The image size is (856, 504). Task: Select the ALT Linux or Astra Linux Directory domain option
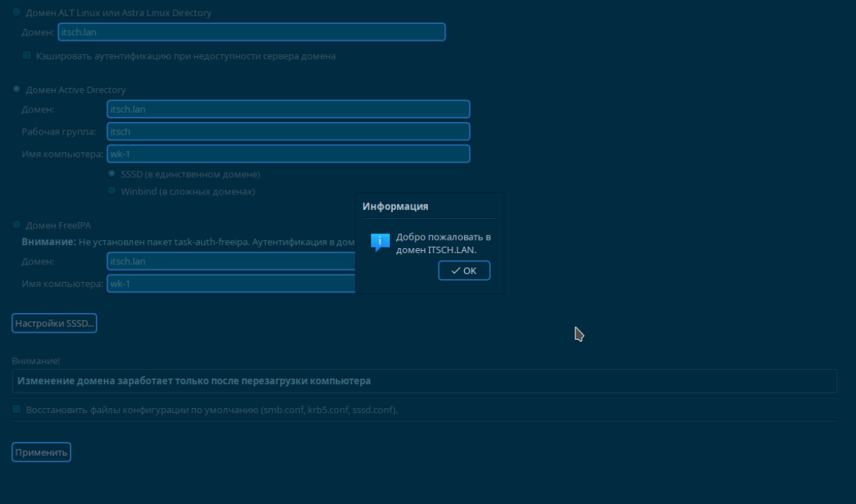point(16,13)
